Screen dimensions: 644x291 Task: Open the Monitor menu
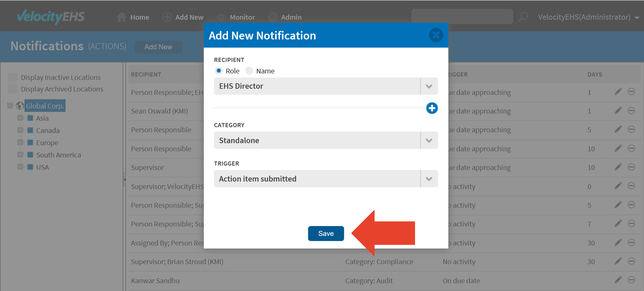point(236,17)
